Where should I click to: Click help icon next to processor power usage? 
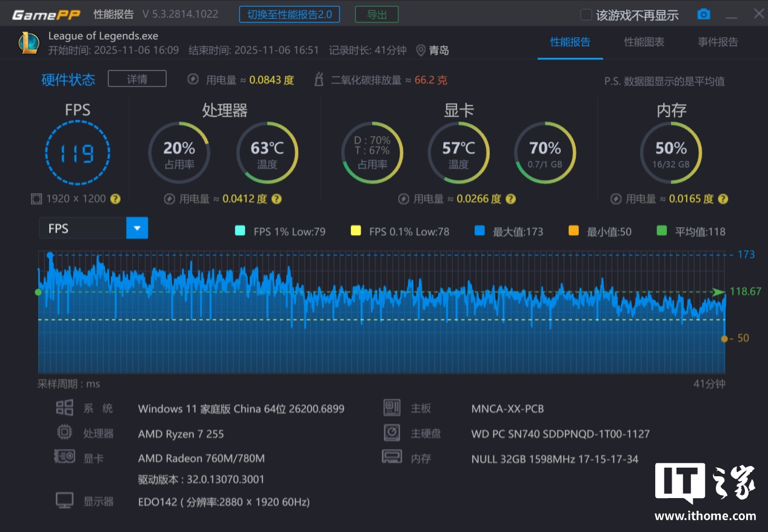[x=276, y=199]
